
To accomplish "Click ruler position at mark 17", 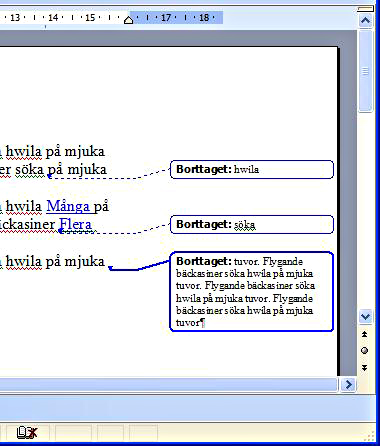I will click(x=166, y=18).
